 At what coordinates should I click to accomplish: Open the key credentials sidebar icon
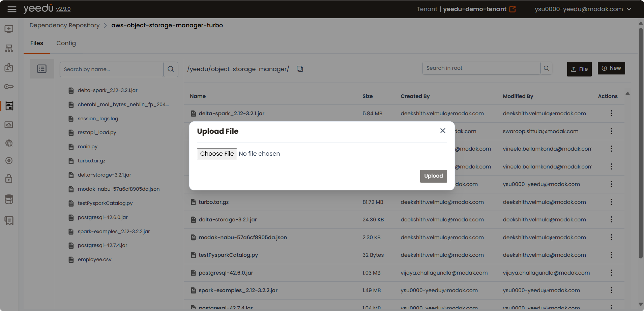click(x=9, y=87)
